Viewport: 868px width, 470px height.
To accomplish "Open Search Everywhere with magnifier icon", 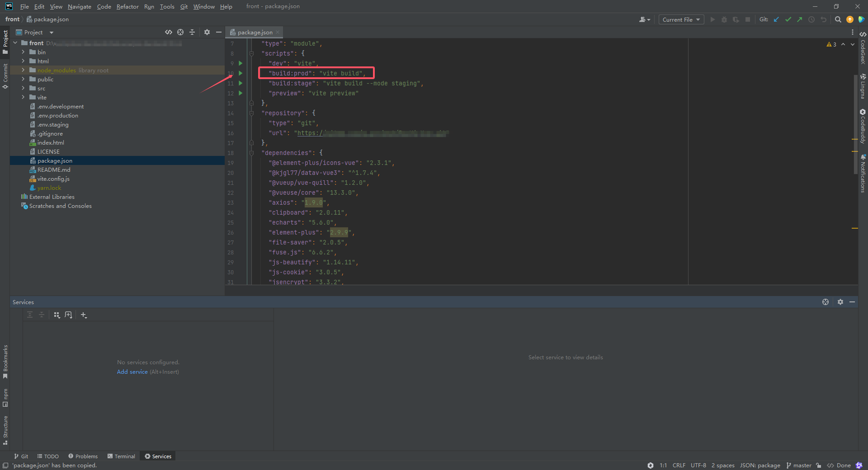I will click(x=838, y=19).
